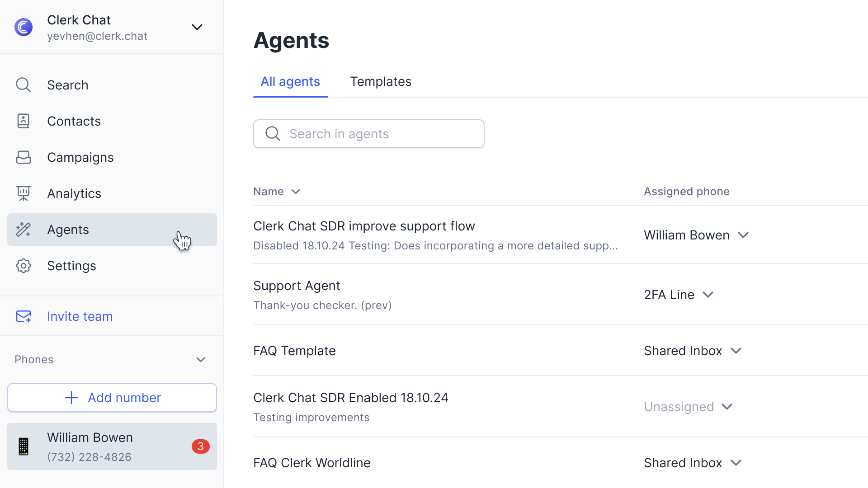Open Contacts via the address book icon
The width and height of the screenshot is (868, 488).
point(24,121)
